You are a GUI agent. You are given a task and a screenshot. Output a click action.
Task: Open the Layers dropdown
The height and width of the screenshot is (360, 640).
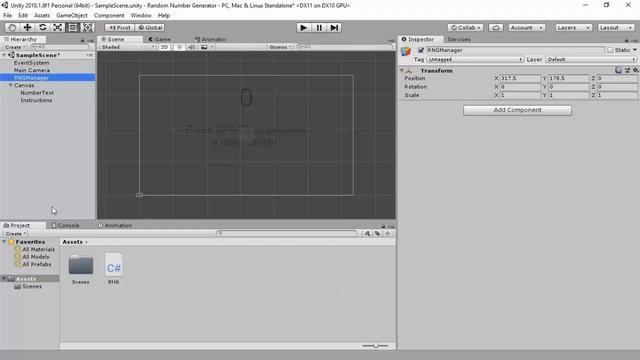tap(573, 27)
